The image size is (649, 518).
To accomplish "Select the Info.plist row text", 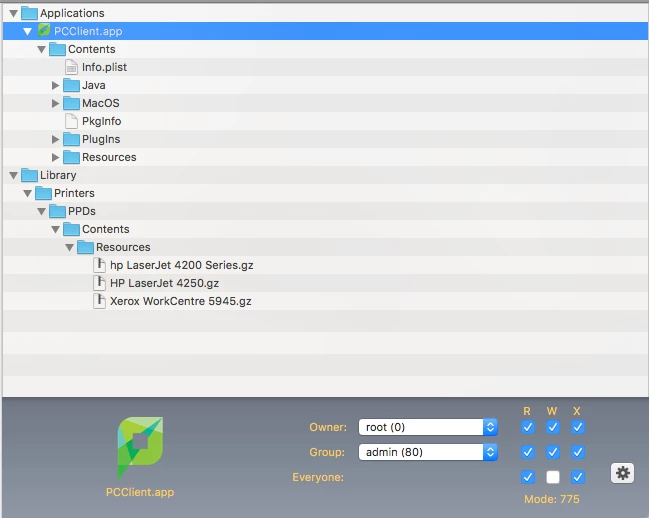I will click(x=104, y=67).
